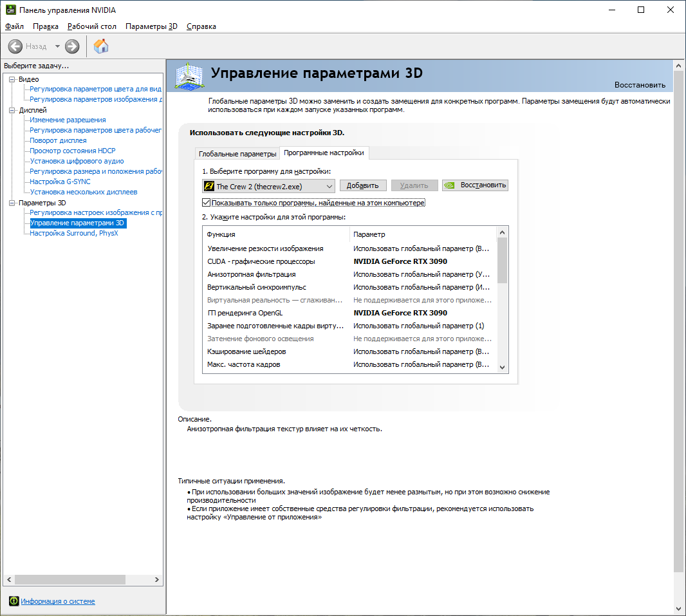Open the Рабочий стол menu

pos(92,26)
